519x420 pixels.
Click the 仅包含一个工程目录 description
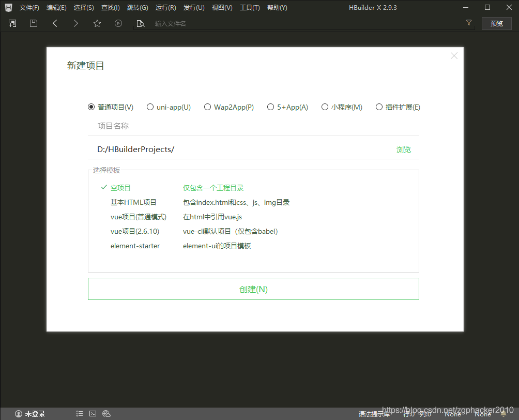click(x=213, y=188)
